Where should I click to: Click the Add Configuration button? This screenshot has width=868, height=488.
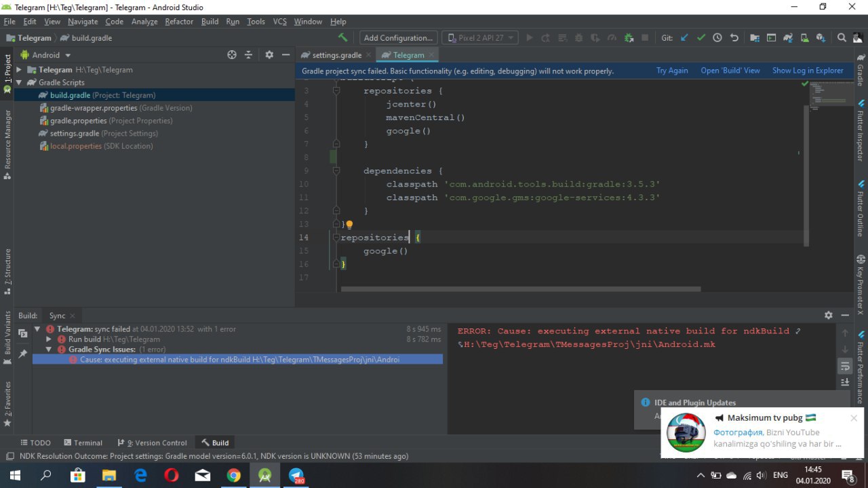pos(398,38)
